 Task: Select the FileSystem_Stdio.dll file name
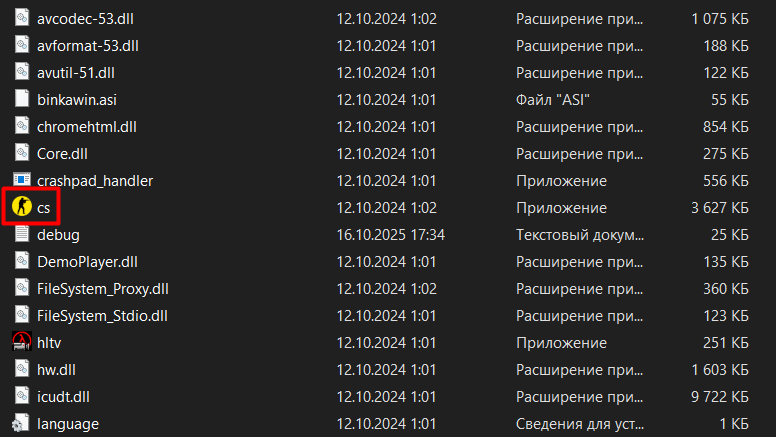[x=102, y=315]
